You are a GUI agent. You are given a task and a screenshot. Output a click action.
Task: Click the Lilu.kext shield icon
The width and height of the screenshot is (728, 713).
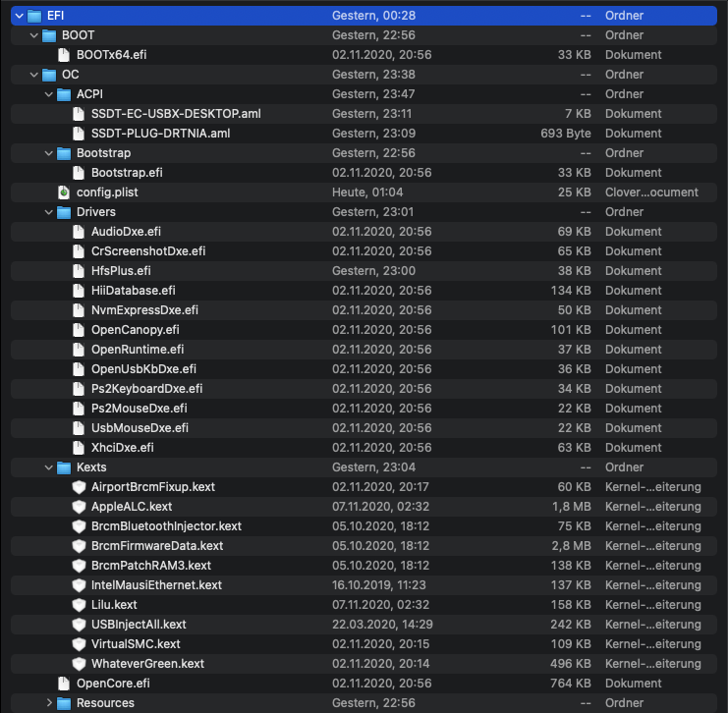[79, 605]
